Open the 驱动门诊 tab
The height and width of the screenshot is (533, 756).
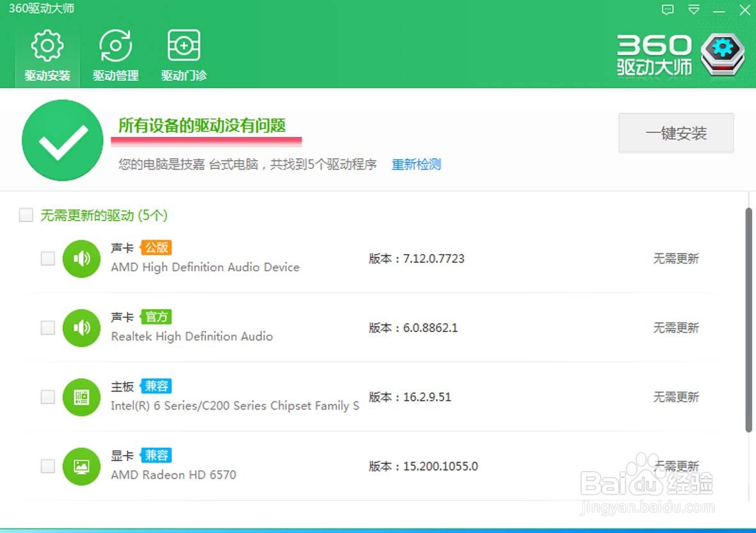coord(184,56)
